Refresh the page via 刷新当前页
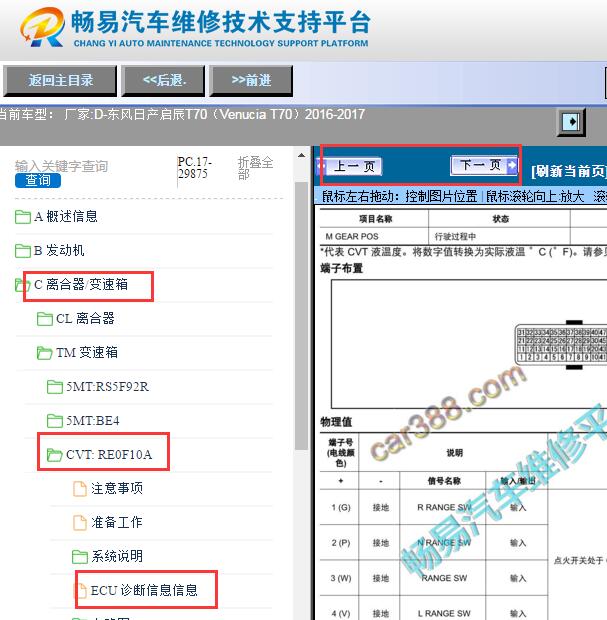Image resolution: width=607 pixels, height=620 pixels. click(568, 171)
